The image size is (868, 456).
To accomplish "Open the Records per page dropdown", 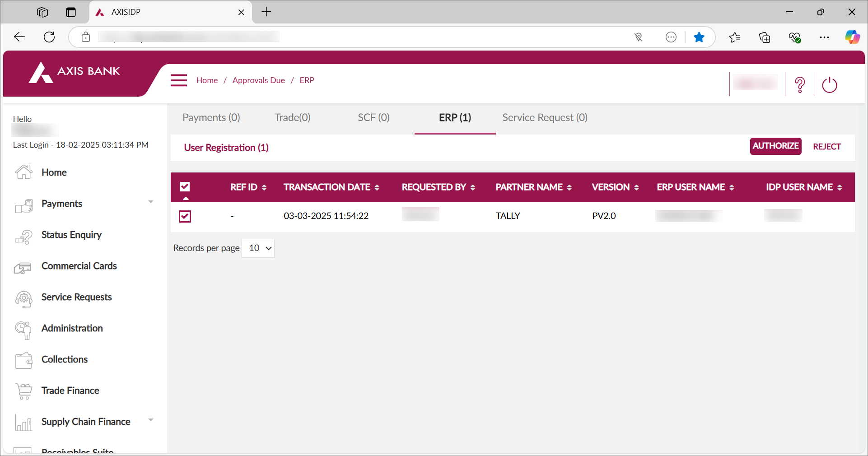I will 258,248.
